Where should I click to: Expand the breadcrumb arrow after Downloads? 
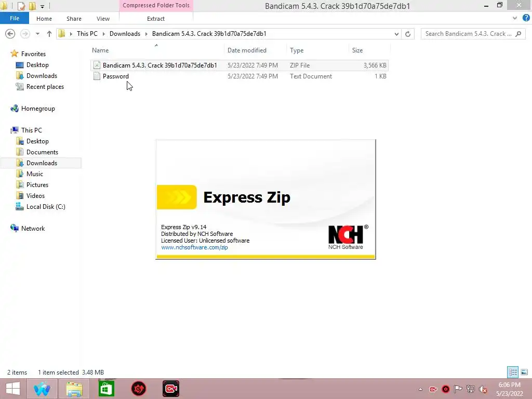click(146, 34)
